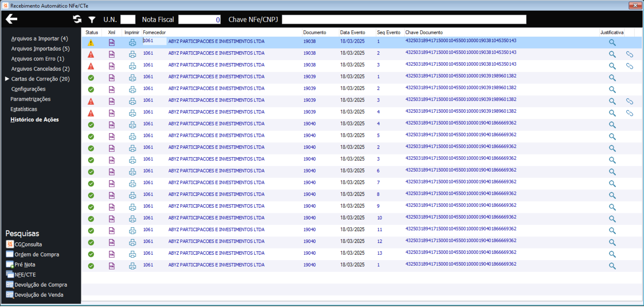Image resolution: width=644 pixels, height=307 pixels.
Task: Expand the Cartas de Correção tree node
Action: coord(7,79)
